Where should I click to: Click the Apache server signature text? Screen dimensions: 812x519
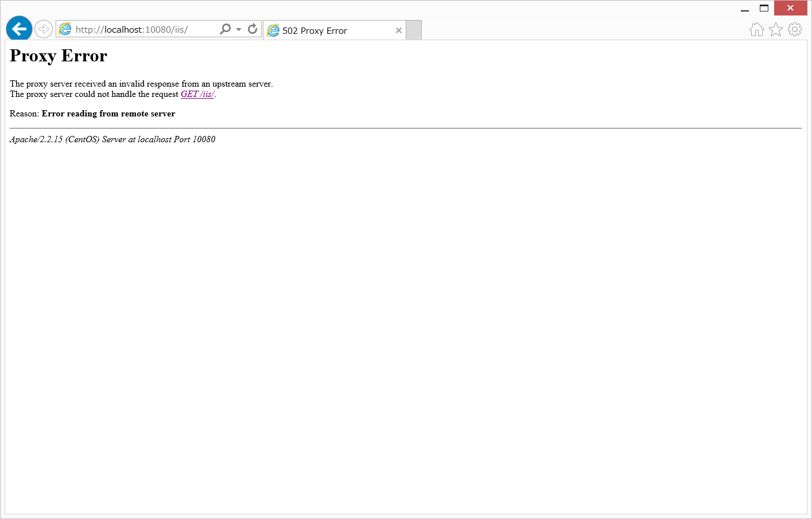[112, 139]
